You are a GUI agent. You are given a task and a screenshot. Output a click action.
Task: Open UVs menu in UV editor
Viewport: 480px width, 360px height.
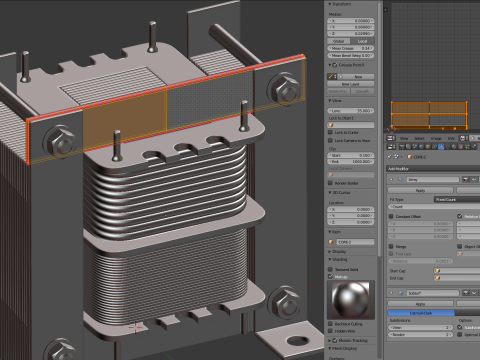coord(451,138)
